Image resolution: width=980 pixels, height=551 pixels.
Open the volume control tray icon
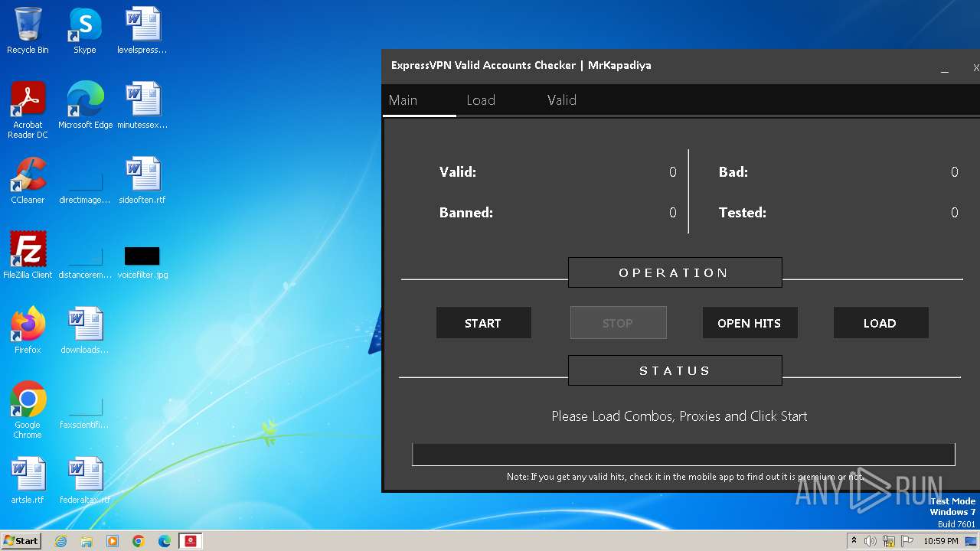pos(871,541)
